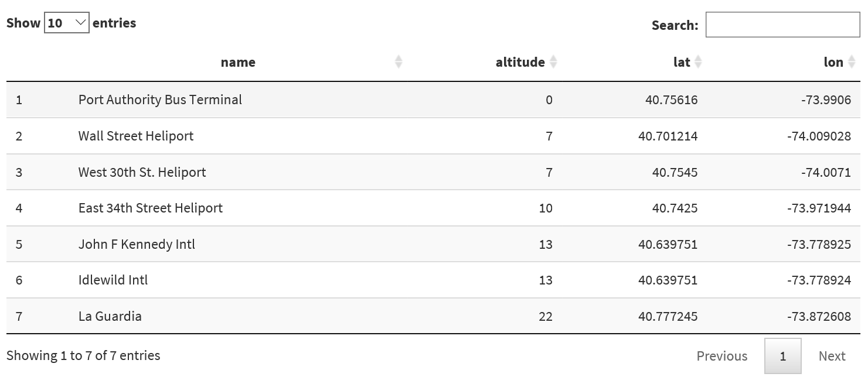Pick the East 34th Street Heliport row
The height and width of the screenshot is (377, 868).
(151, 208)
